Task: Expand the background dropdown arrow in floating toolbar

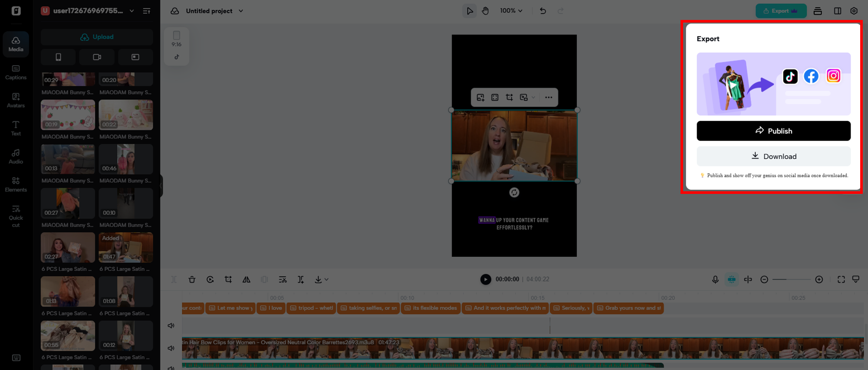Action: click(533, 98)
